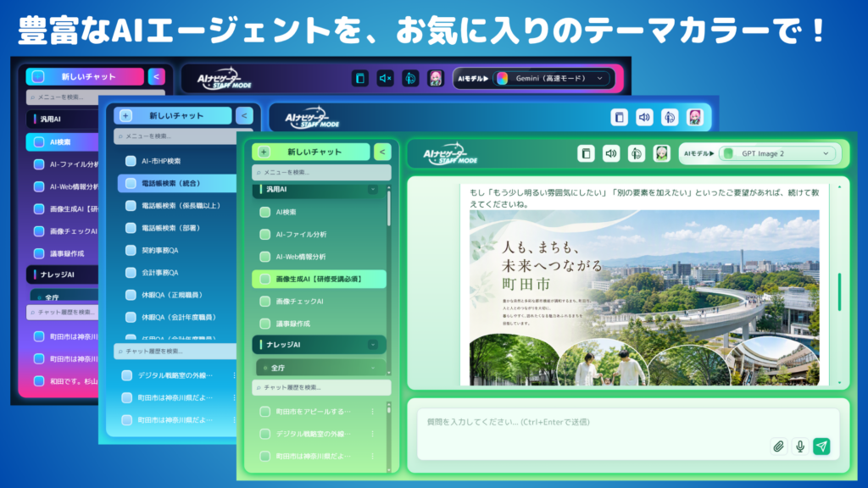Click the square icon on purple 新しいチャット button
This screenshot has width=868, height=488.
[x=38, y=76]
